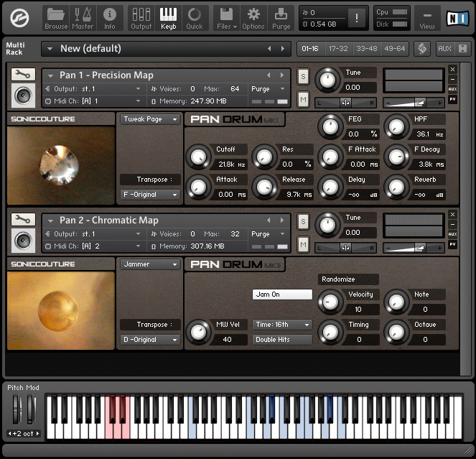Click Pan 2 volume slider
The width and height of the screenshot is (476, 459).
coord(414,249)
